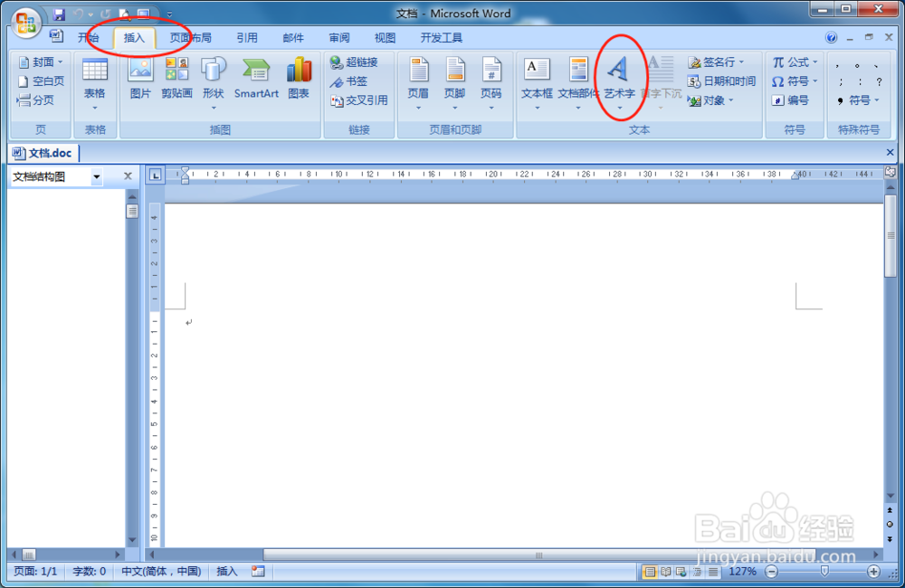
Task: Insert a chart with 图表 icon
Action: pyautogui.click(x=299, y=79)
